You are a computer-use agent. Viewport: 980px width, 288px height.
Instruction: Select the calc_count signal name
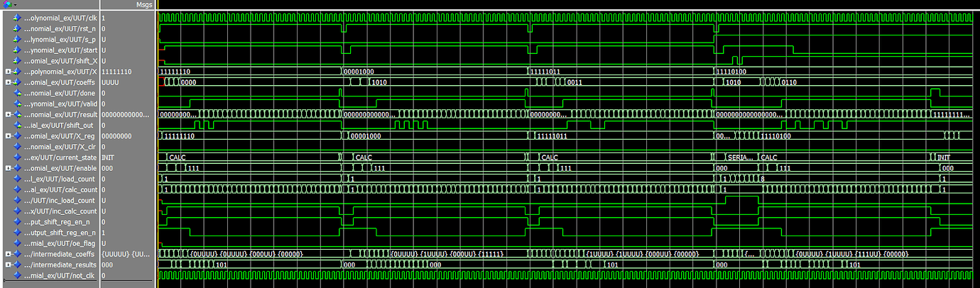60,189
